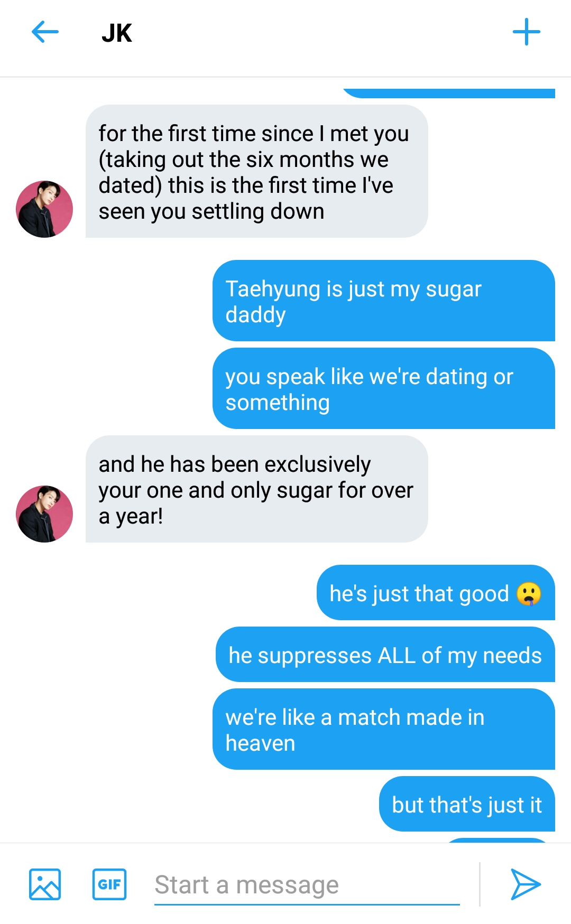The image size is (571, 924).
Task: Tap the "but that's just it" message
Action: coord(467,805)
